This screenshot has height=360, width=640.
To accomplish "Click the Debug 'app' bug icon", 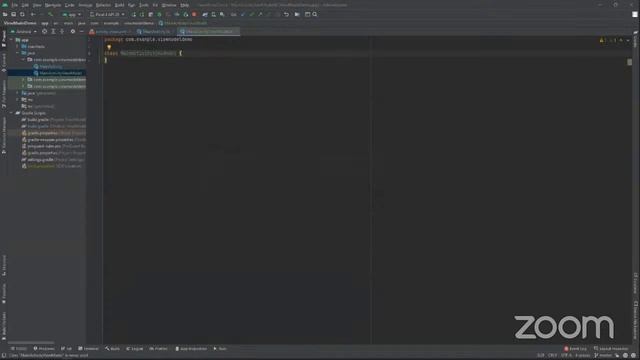I will 160,14.
